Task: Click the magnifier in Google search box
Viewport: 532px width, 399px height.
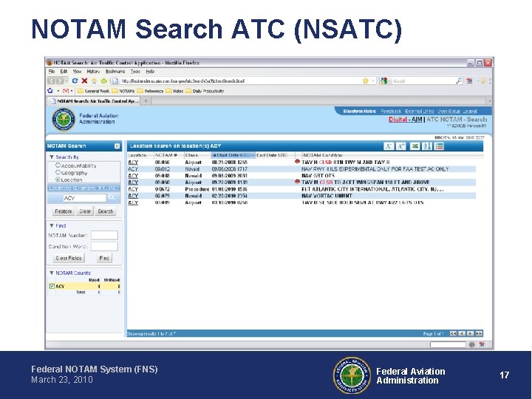Action: 458,81
